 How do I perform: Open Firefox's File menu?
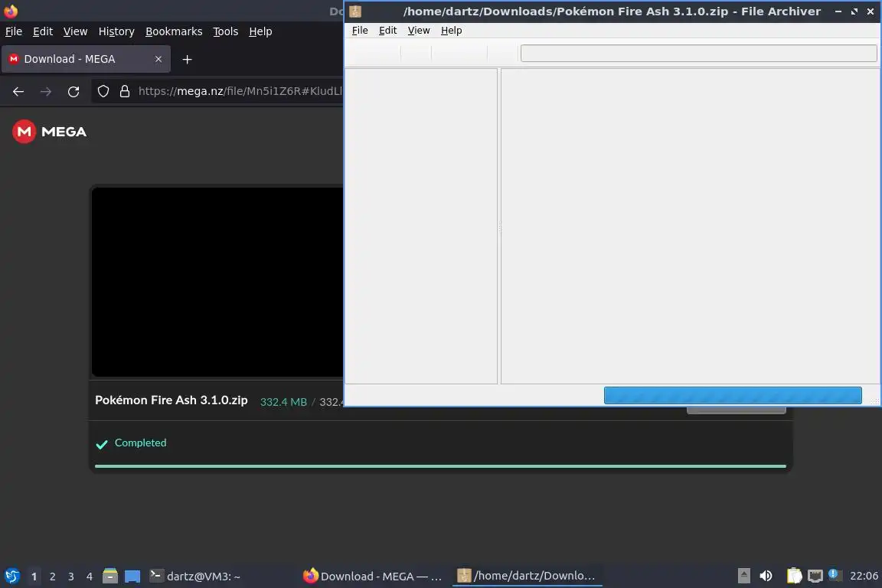tap(14, 31)
